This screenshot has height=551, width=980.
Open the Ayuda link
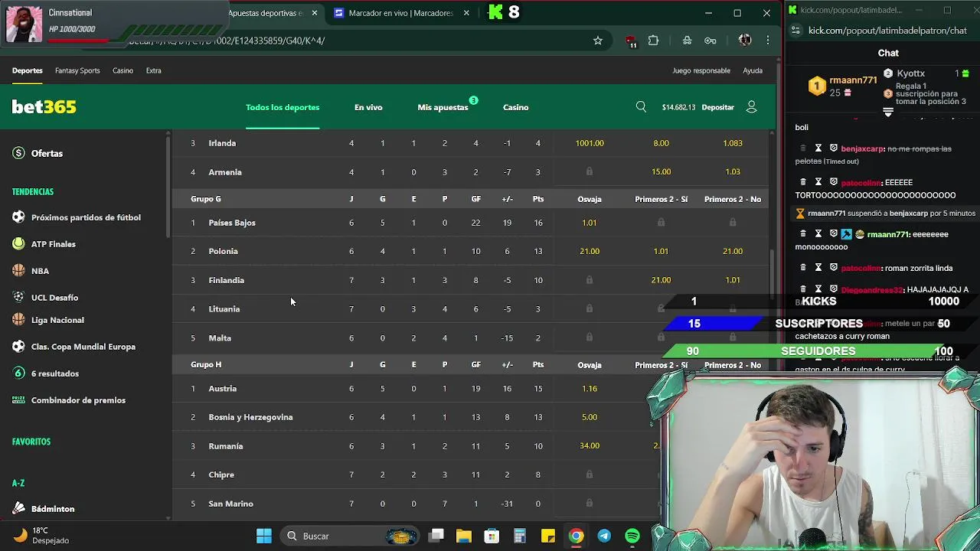pyautogui.click(x=753, y=70)
